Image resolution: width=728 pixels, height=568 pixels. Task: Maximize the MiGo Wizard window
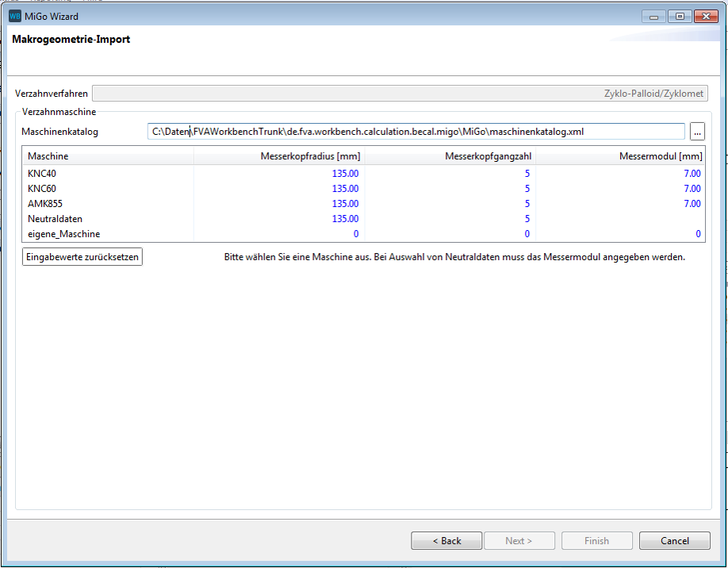[680, 16]
